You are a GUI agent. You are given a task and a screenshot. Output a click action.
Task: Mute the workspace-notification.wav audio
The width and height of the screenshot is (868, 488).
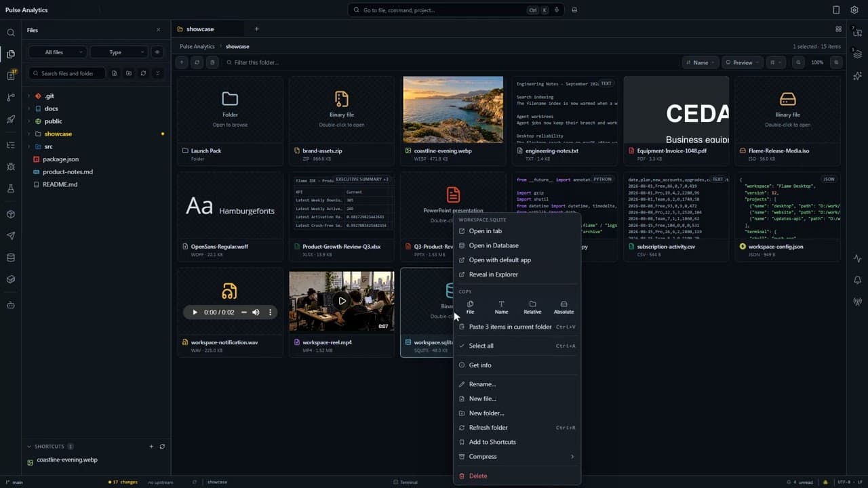tap(256, 312)
